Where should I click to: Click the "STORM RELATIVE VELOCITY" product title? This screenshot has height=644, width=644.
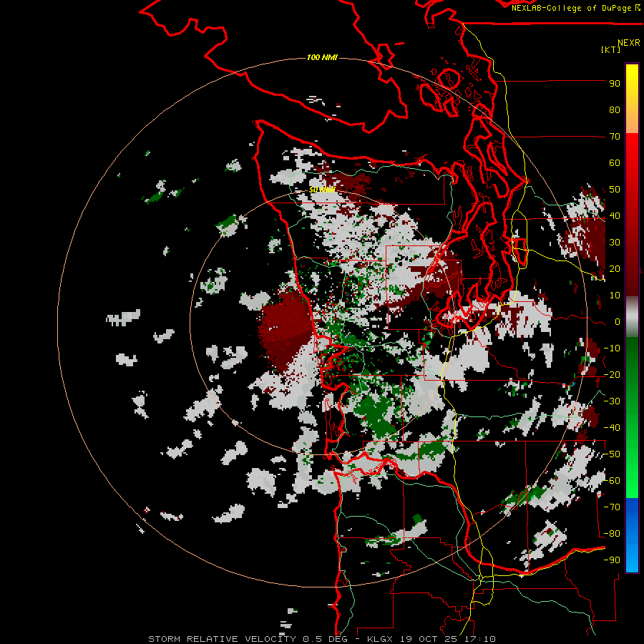tap(223, 639)
